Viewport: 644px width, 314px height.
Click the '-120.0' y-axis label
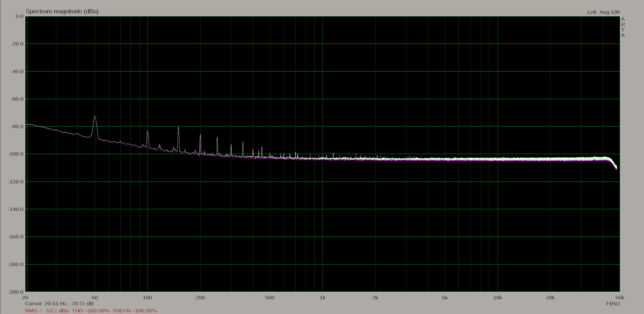pos(16,182)
